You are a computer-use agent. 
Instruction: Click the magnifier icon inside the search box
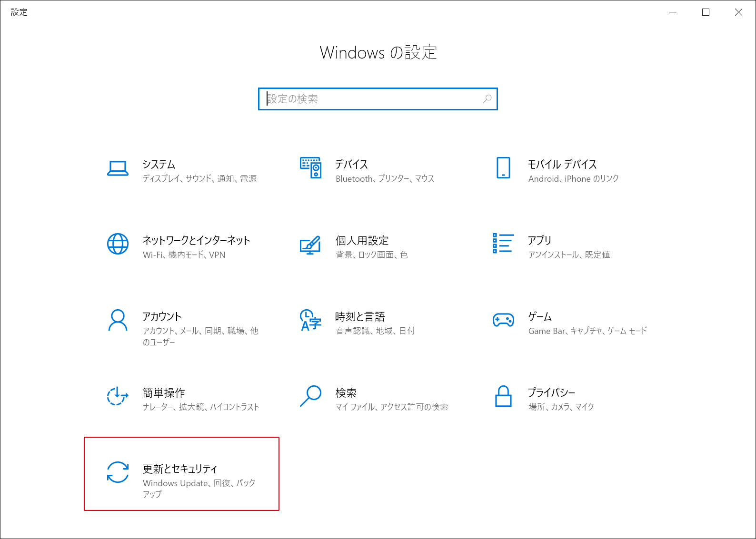(x=487, y=99)
